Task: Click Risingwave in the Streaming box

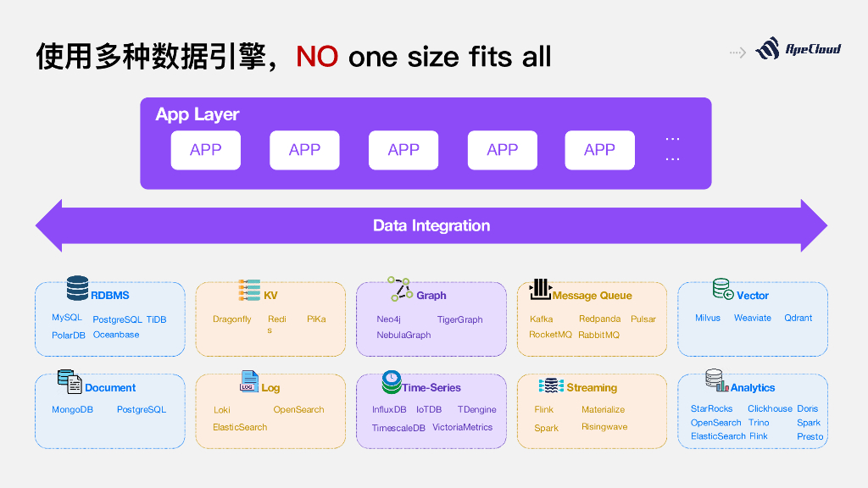Action: click(604, 427)
